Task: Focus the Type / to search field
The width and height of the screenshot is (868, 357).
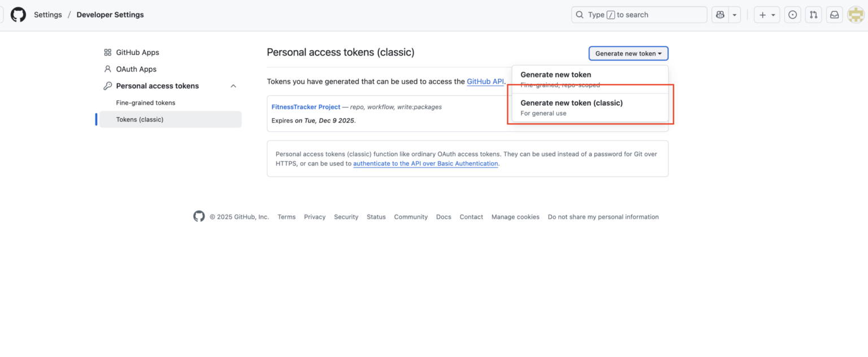Action: point(639,15)
